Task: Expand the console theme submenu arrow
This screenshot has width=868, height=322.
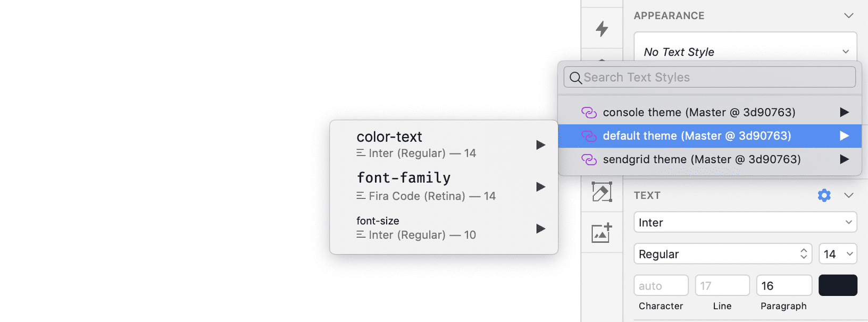Action: (845, 112)
